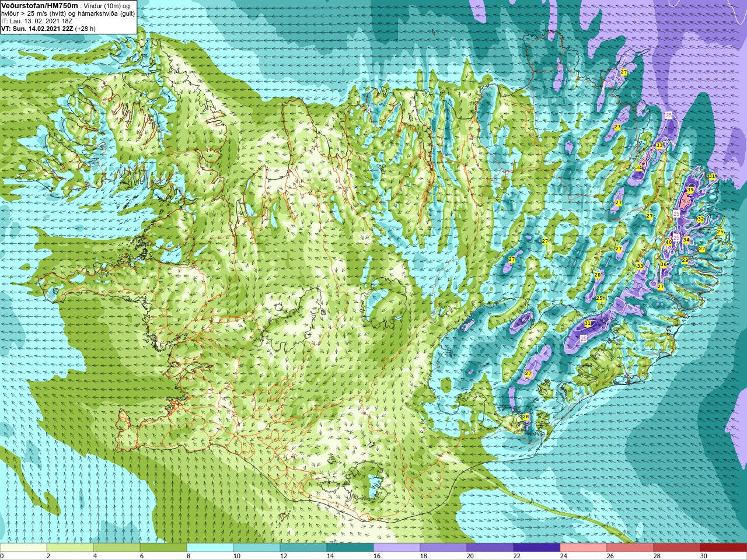
Task: Click the yellow gust label 32
Action: tap(700, 219)
